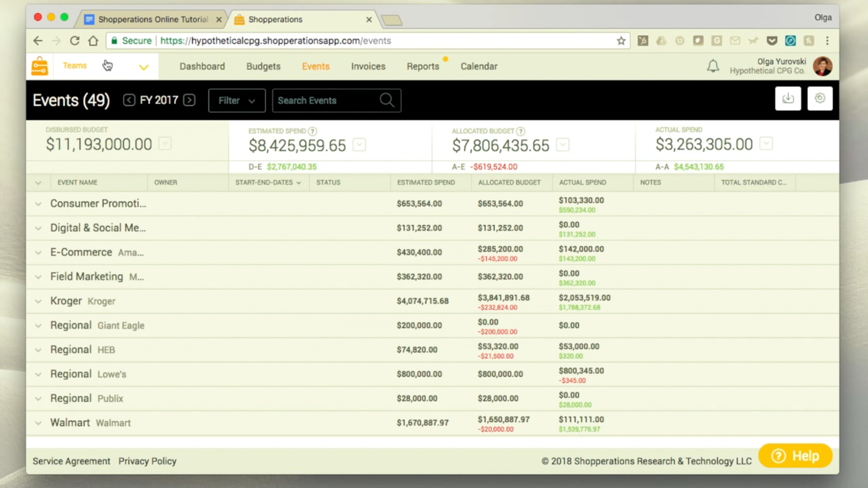Image resolution: width=868 pixels, height=488 pixels.
Task: Toggle the Disbursed Budget dropdown box
Action: tap(165, 144)
